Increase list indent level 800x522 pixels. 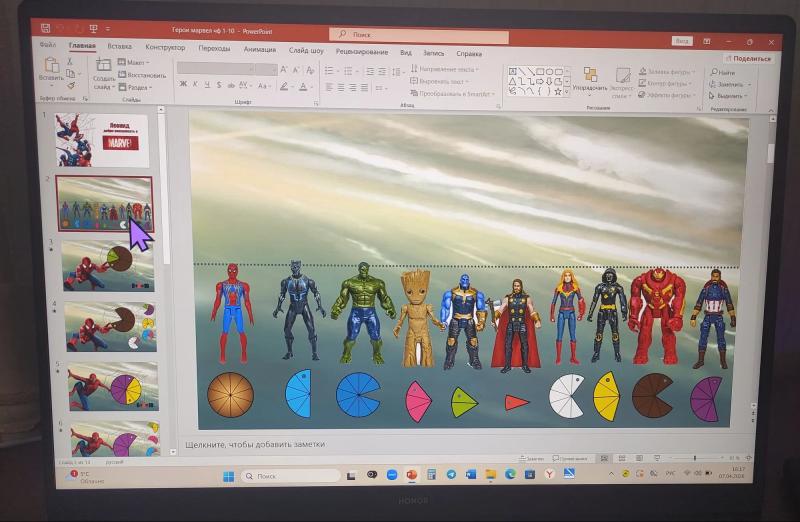click(382, 72)
